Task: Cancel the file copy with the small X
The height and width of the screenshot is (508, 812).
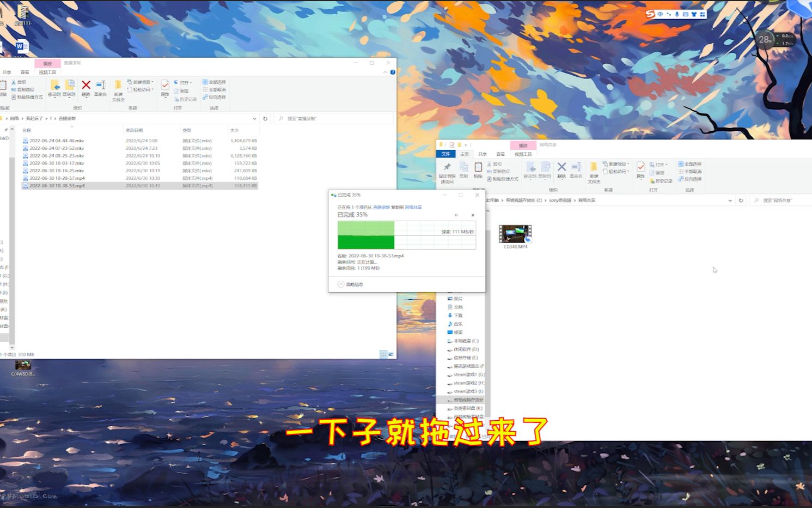Action: coord(473,215)
